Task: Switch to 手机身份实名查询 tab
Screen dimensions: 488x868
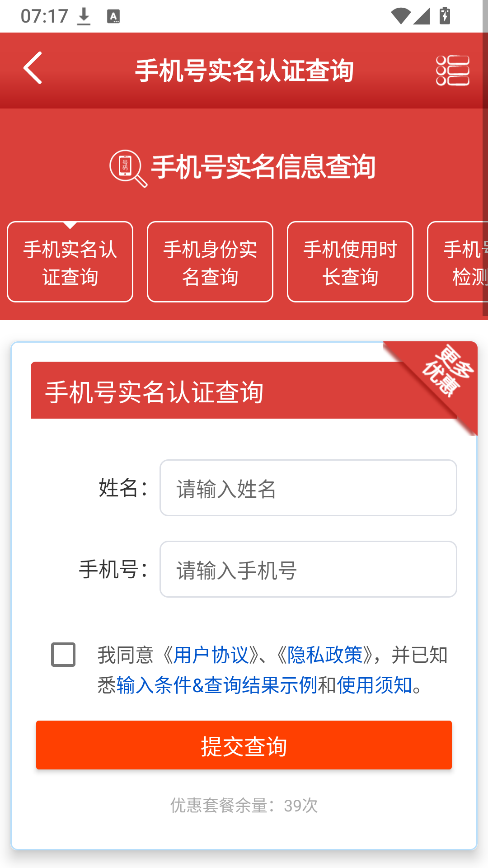Action: point(210,262)
